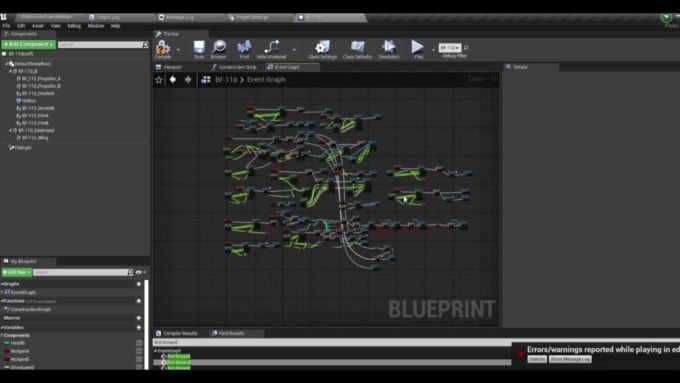680x383 pixels.
Task: Open the Window menu
Action: 95,26
